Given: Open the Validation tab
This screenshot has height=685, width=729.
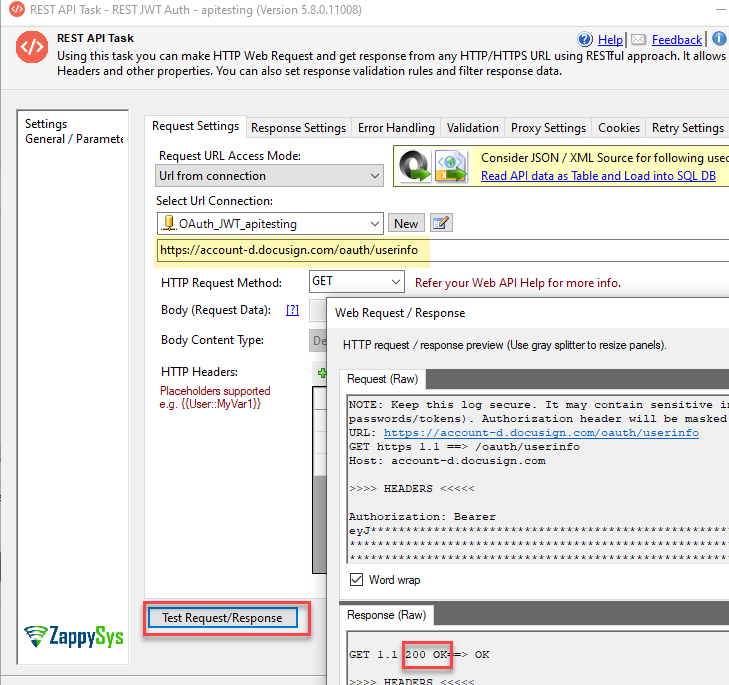Looking at the screenshot, I should [472, 128].
